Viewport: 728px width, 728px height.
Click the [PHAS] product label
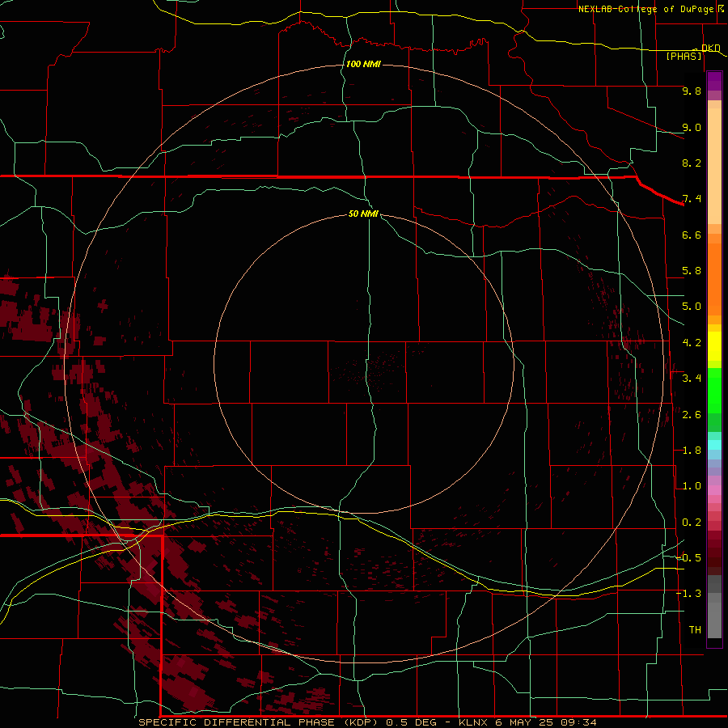point(684,56)
